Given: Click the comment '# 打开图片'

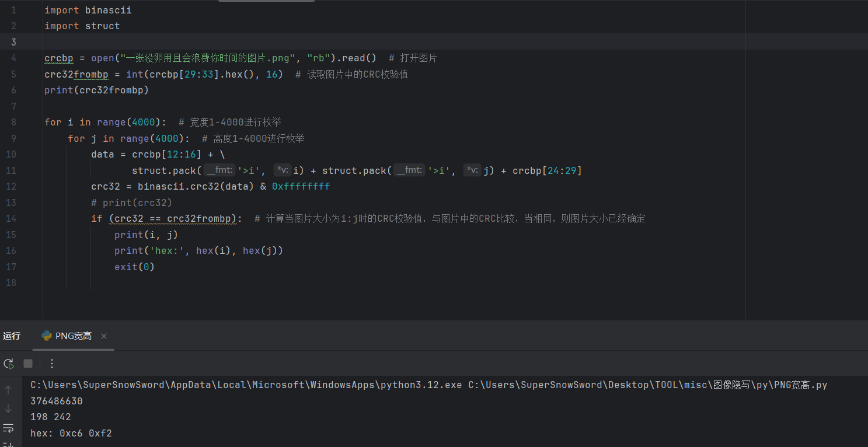Looking at the screenshot, I should click(413, 58).
